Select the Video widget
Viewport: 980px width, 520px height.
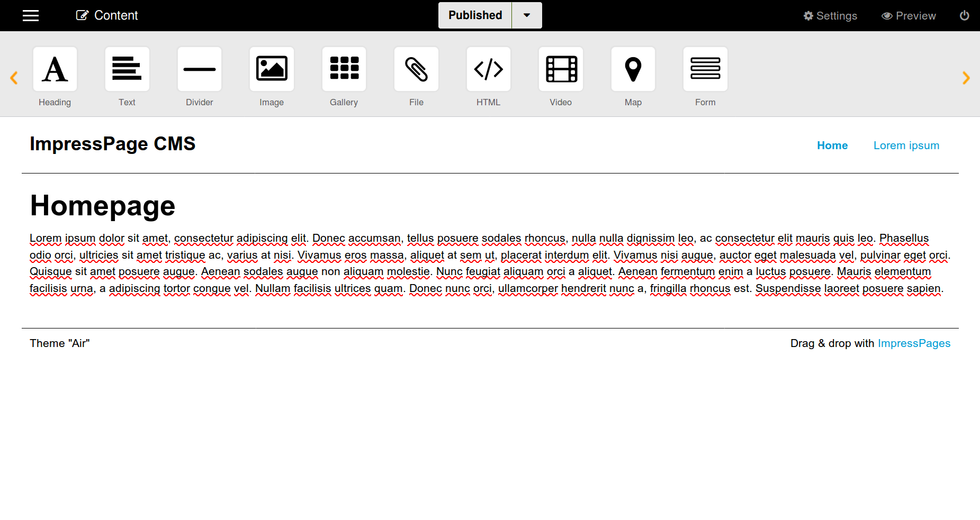pos(561,69)
